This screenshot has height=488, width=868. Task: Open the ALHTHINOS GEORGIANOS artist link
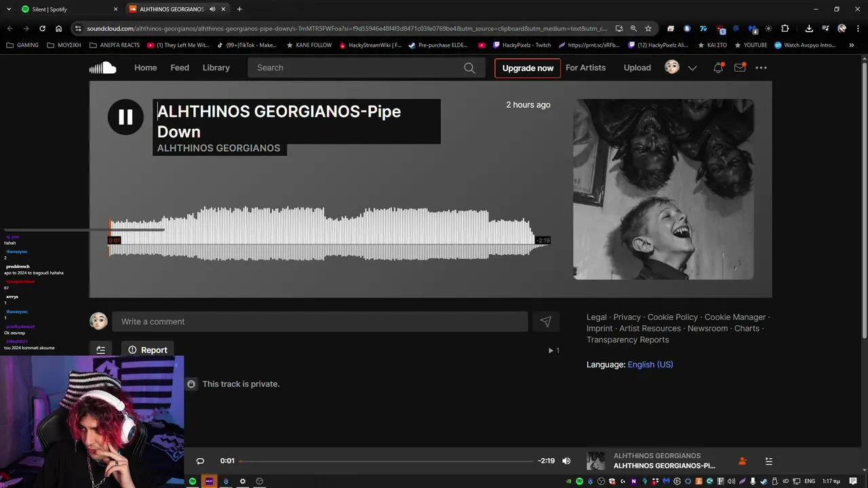point(218,148)
